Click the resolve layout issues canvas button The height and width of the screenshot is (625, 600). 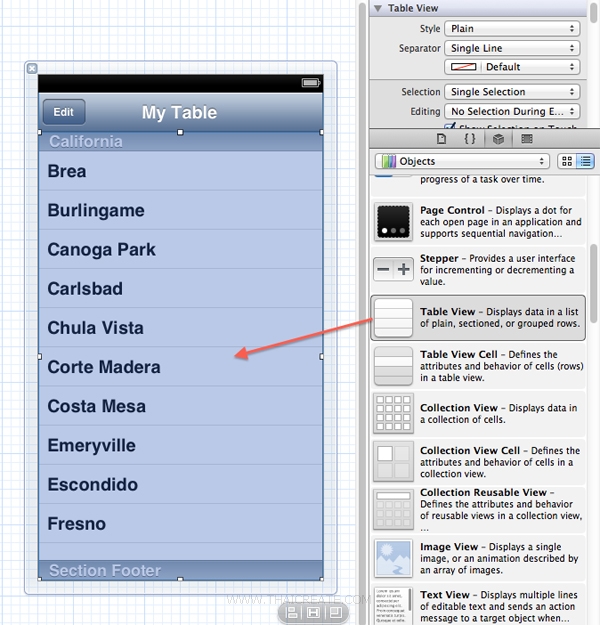[335, 612]
